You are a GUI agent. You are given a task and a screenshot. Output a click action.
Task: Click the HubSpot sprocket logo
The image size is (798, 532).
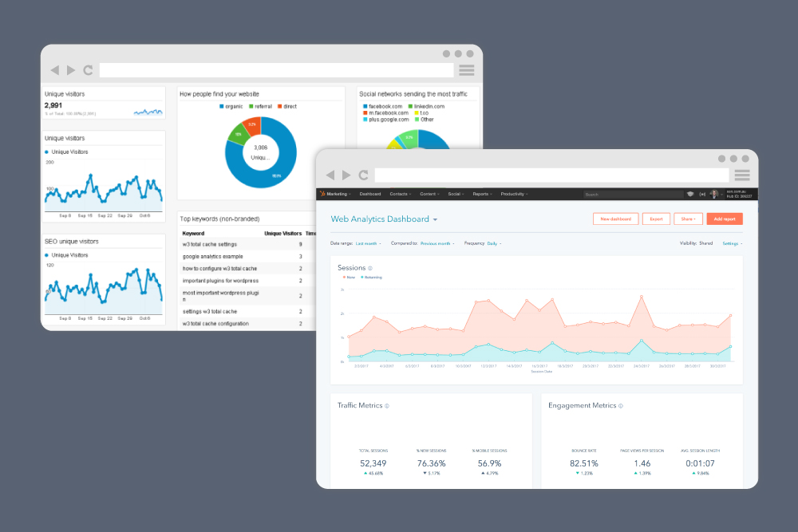[x=322, y=194]
